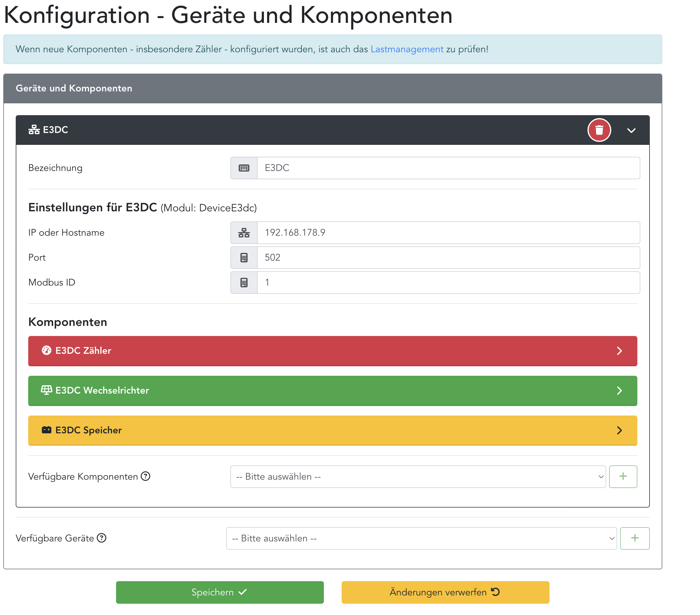Open Verfügbare Komponenten dropdown
Screen dimensions: 700x615
click(418, 476)
